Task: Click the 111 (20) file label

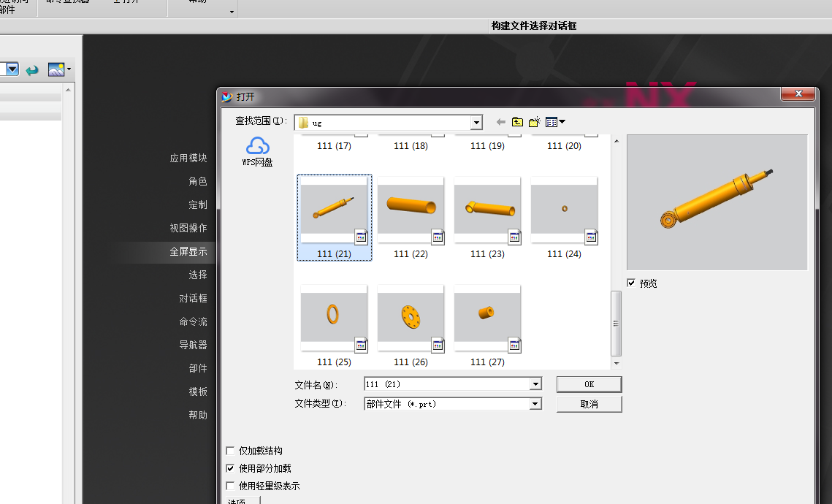Action: pyautogui.click(x=564, y=146)
